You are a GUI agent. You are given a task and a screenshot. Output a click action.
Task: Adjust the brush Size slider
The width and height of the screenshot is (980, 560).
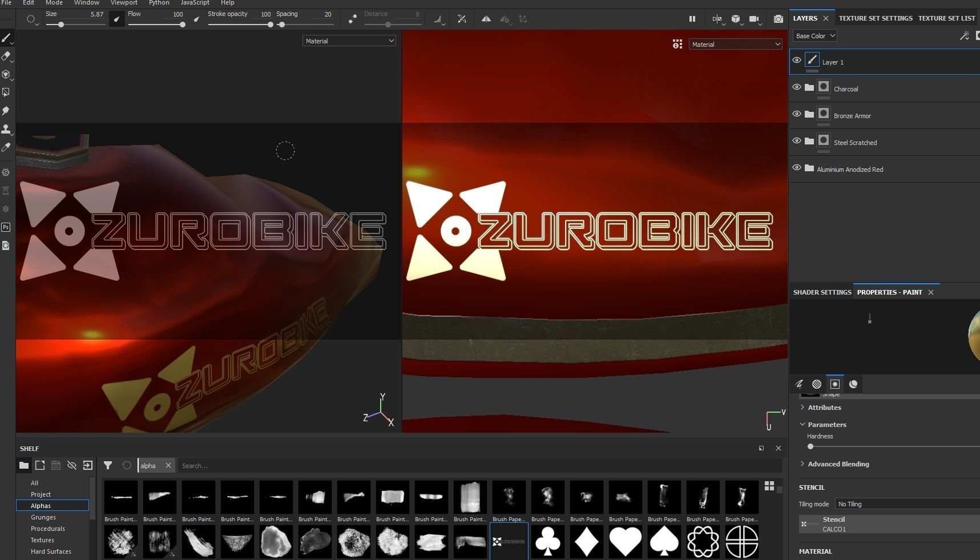(75, 25)
